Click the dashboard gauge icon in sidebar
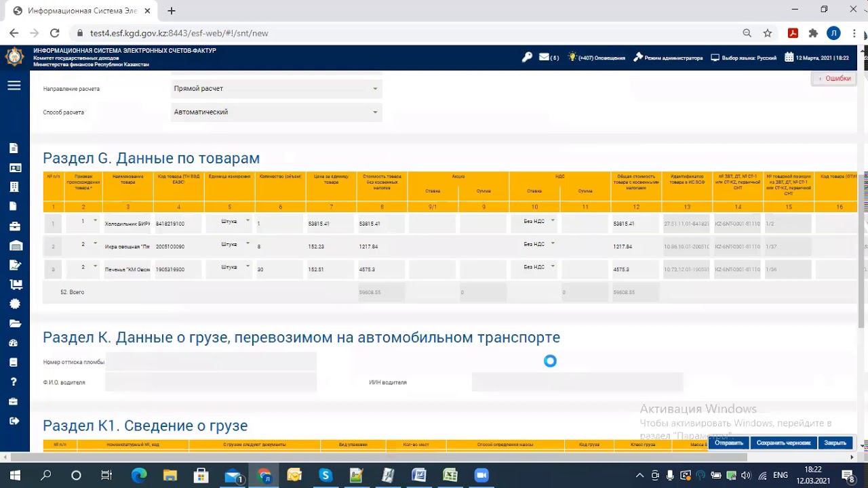The height and width of the screenshot is (488, 868). [14, 343]
